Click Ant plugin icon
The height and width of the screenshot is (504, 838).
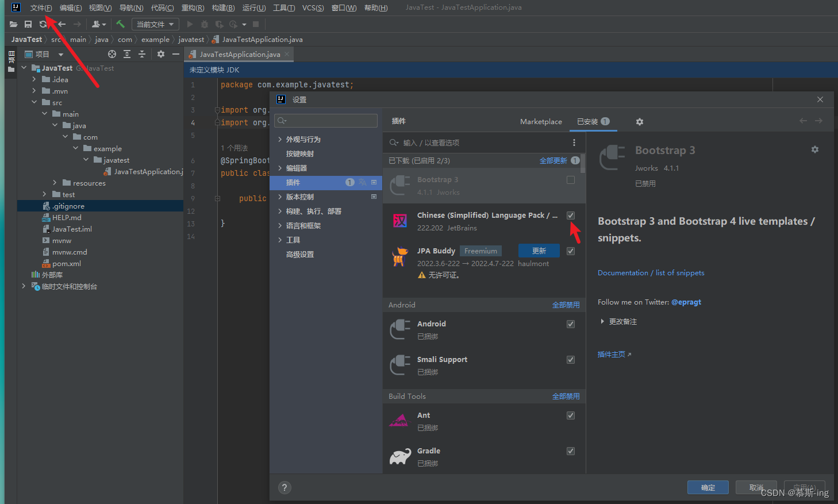point(399,421)
